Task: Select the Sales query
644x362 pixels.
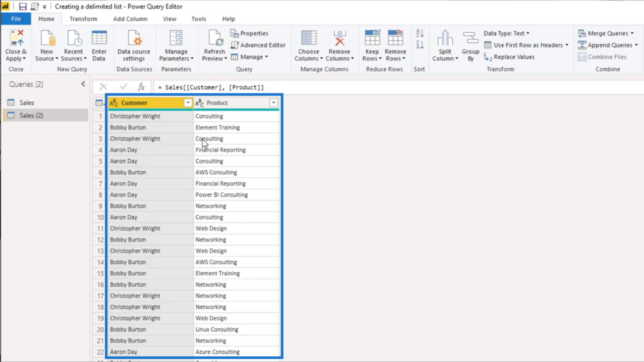Action: [46, 103]
